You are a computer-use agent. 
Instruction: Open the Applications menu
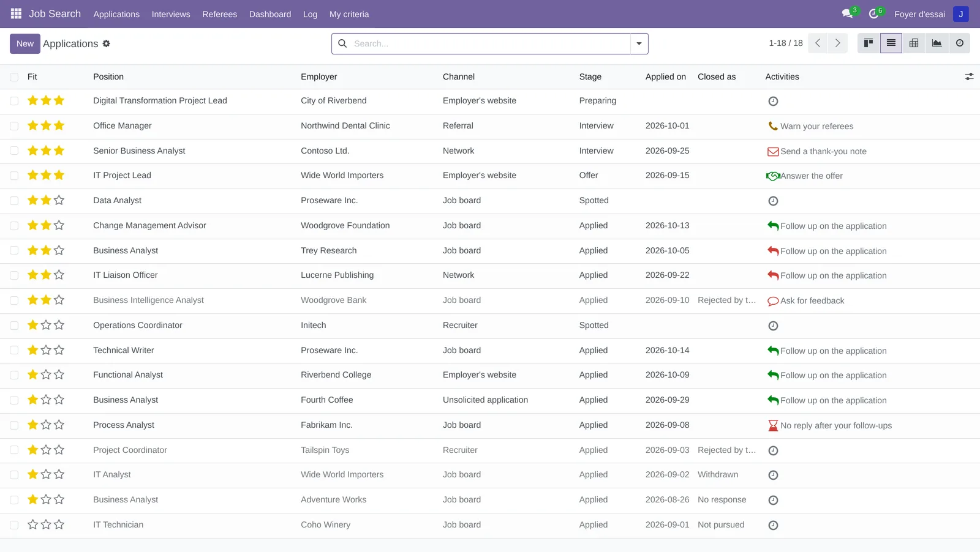coord(116,14)
